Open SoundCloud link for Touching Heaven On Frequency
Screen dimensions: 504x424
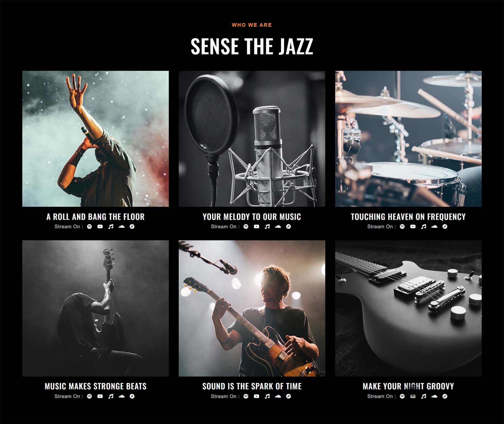click(x=434, y=227)
